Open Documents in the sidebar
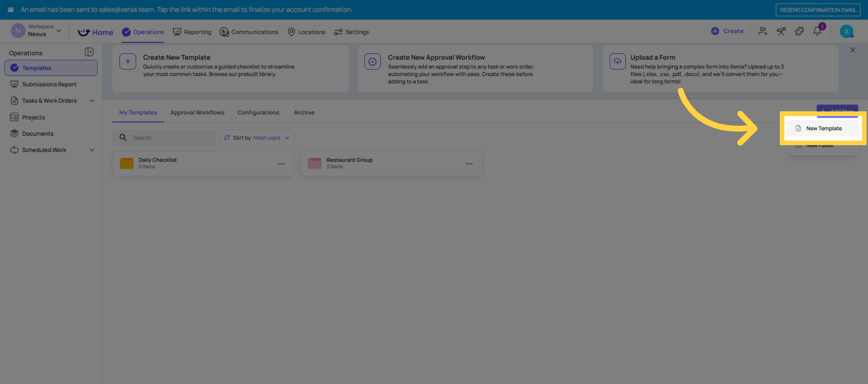 point(38,134)
